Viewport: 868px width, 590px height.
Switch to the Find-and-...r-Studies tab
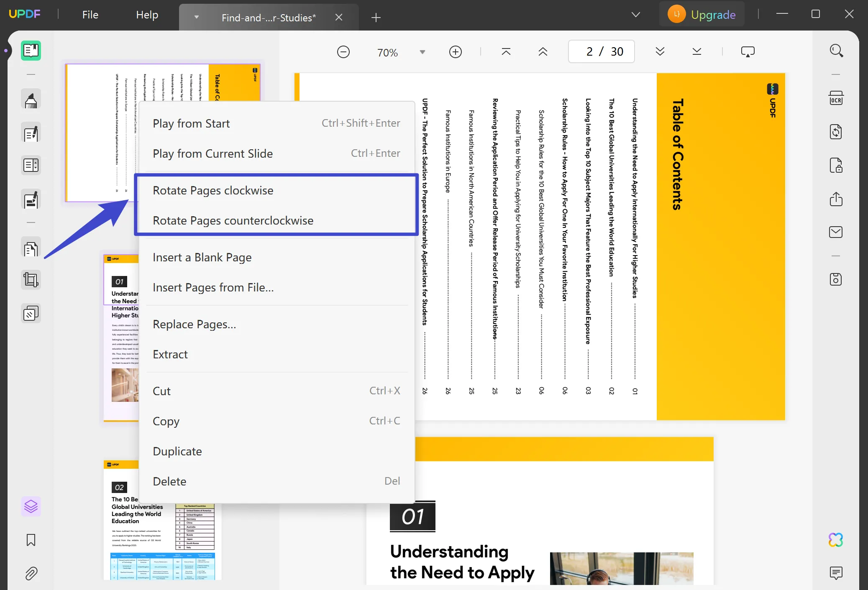pos(269,18)
